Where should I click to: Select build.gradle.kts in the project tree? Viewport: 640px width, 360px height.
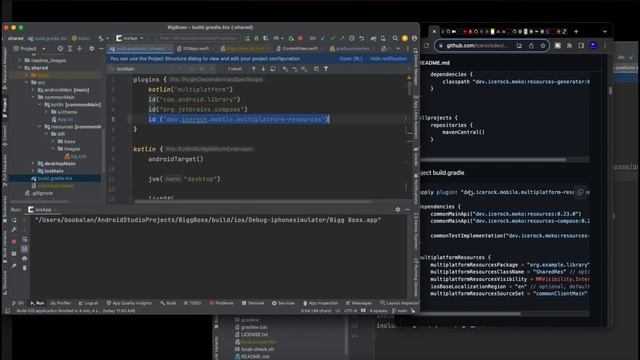click(x=55, y=178)
